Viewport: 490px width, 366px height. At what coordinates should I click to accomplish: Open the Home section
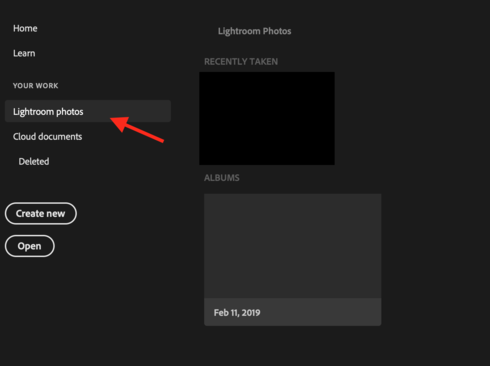tap(25, 29)
